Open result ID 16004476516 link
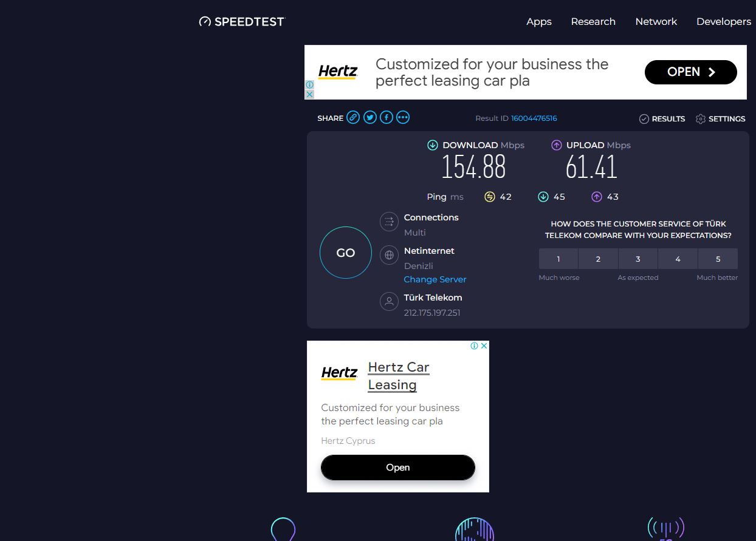Screen dimensions: 756x541 coord(534,118)
